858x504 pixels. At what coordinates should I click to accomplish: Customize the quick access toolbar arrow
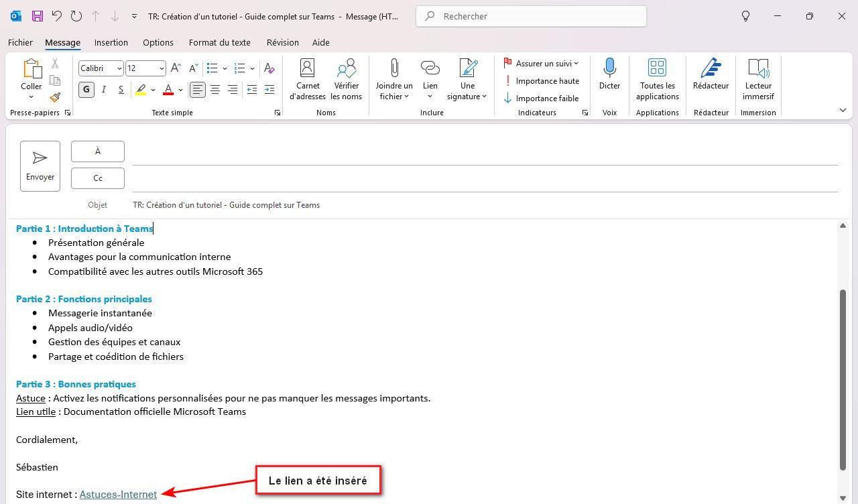tap(134, 16)
